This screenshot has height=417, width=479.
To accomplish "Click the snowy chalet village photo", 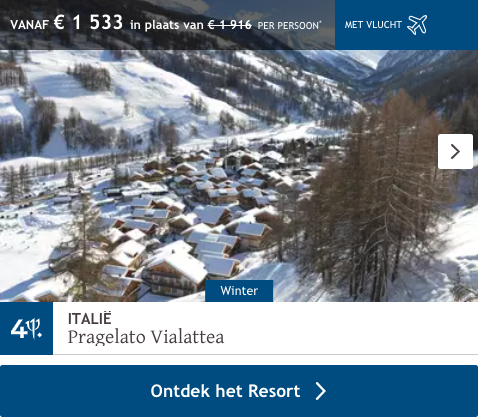I will [x=239, y=176].
